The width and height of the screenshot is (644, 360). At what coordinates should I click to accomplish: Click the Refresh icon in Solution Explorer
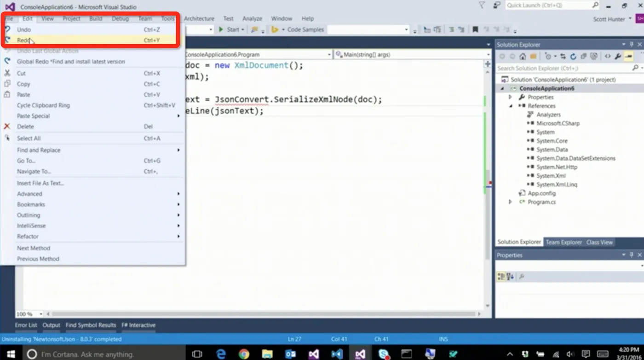[x=573, y=57]
